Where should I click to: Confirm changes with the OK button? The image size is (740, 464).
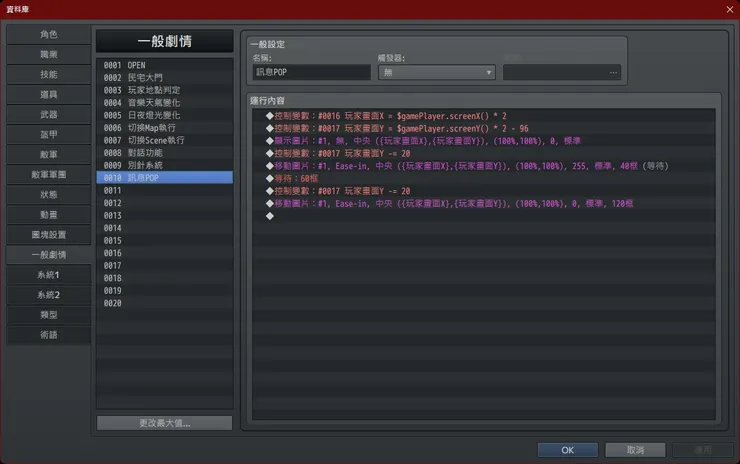pyautogui.click(x=568, y=450)
